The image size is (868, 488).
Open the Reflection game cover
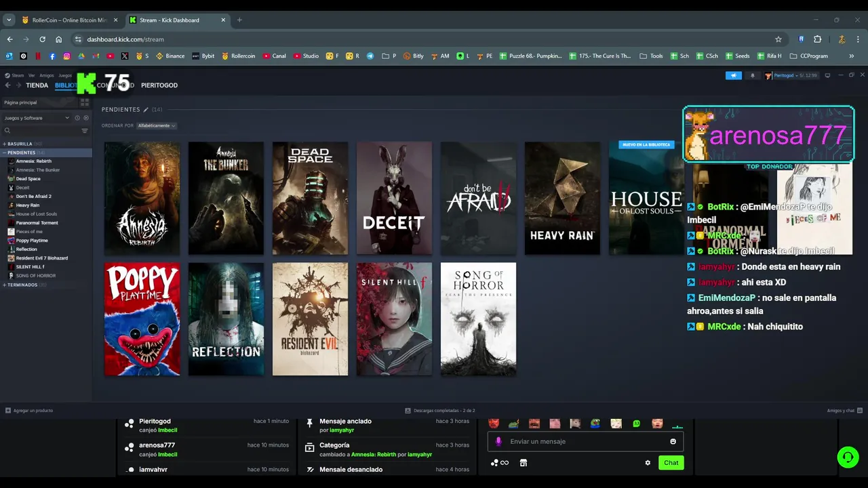[x=226, y=319]
